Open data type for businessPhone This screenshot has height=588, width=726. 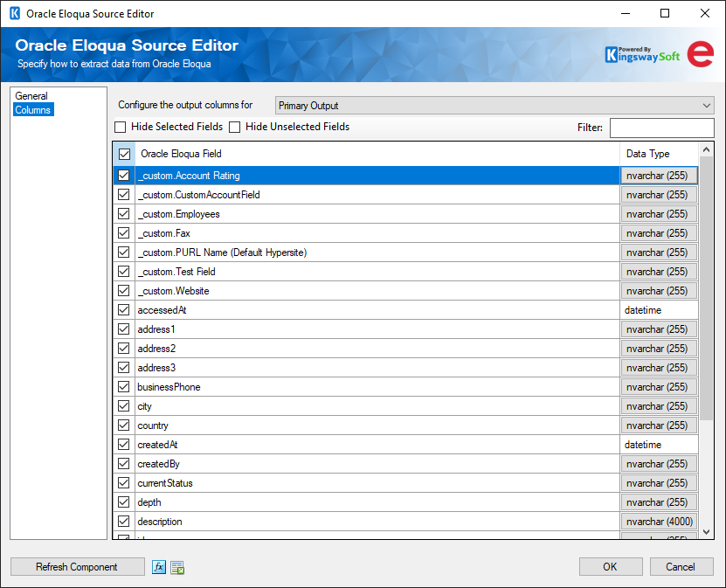[659, 387]
